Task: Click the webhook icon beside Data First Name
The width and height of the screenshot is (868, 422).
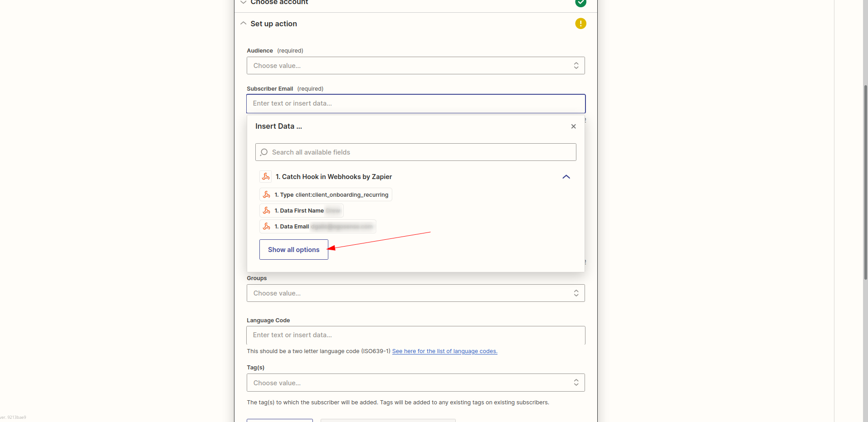Action: 267,210
